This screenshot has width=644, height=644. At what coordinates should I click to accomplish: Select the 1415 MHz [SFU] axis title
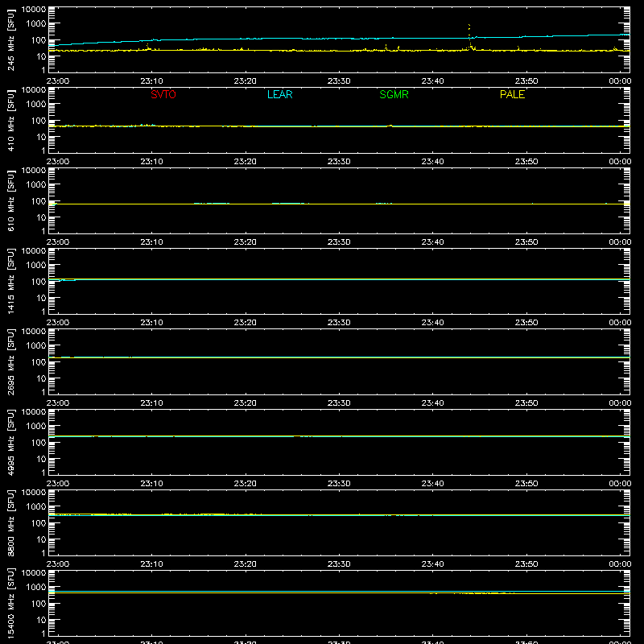point(10,281)
